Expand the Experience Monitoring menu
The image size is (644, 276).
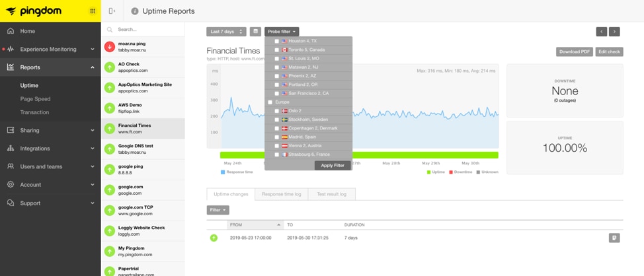93,50
